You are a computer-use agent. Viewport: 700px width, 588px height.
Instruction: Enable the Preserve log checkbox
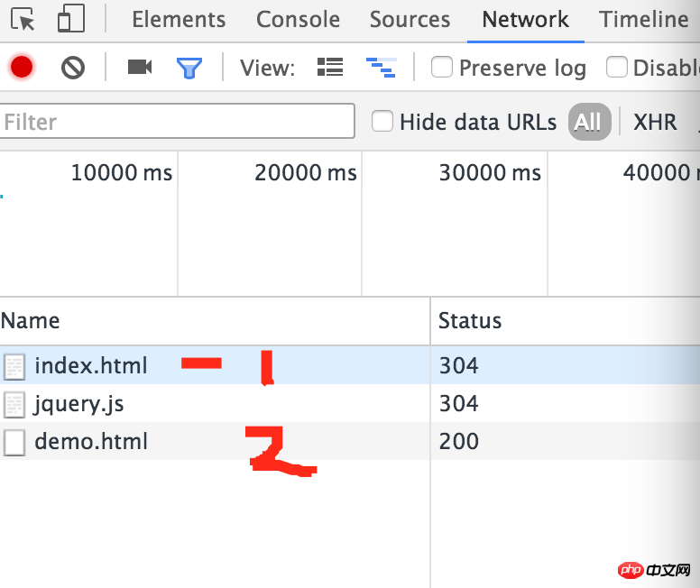442,67
